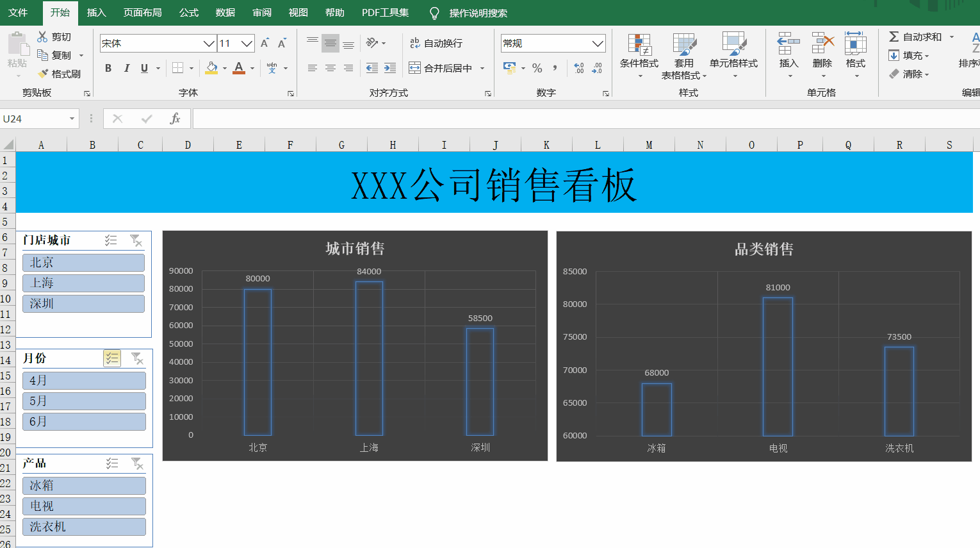Image resolution: width=980 pixels, height=548 pixels.
Task: Click the phonetic guide (wén) icon
Action: click(272, 68)
